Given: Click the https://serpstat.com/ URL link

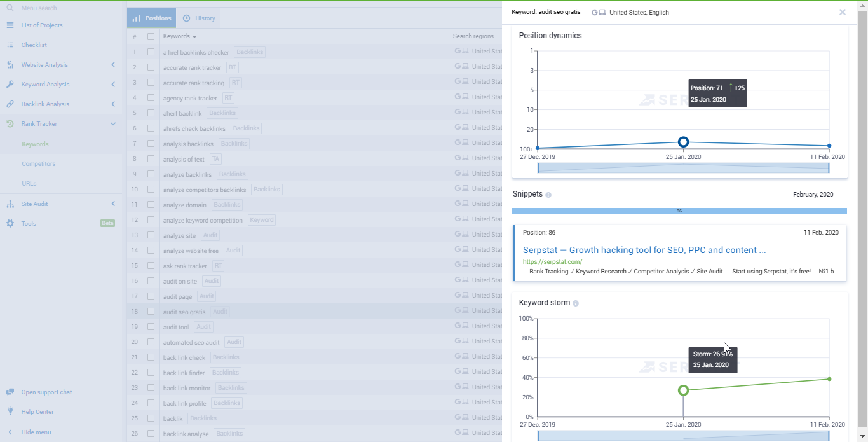Looking at the screenshot, I should pyautogui.click(x=552, y=261).
